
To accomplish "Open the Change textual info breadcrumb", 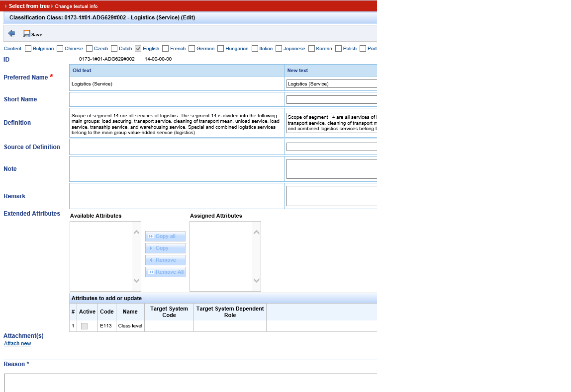I will tap(76, 6).
